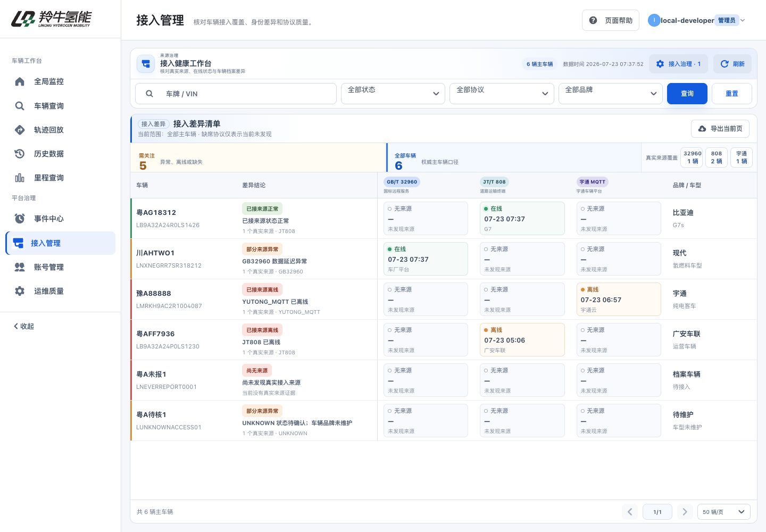Click the 1/1 page indicator

coord(657,512)
